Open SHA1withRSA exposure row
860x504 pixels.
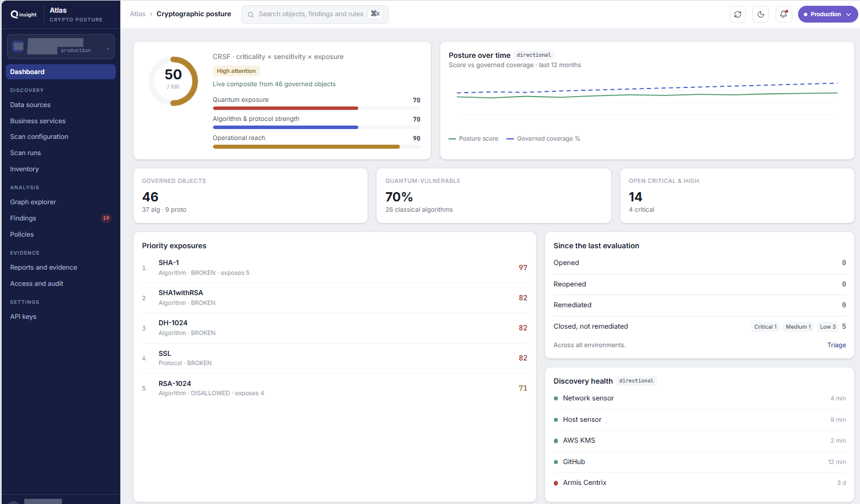tap(335, 297)
